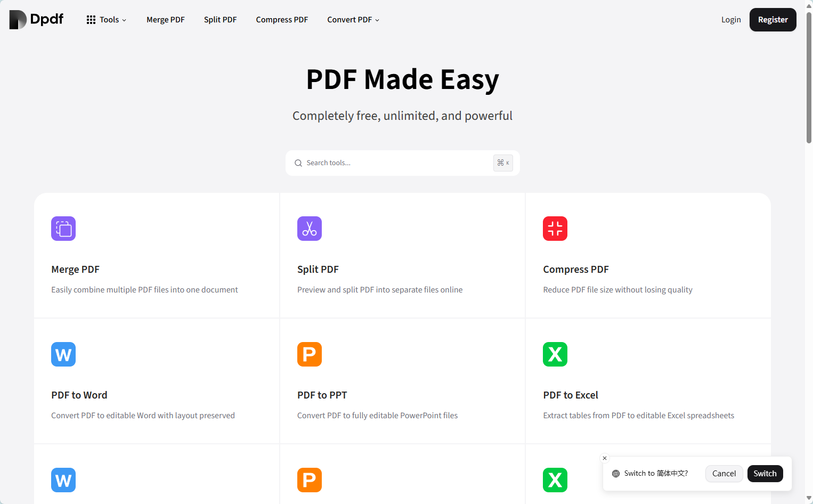Click the Register button
This screenshot has height=504, width=813.
click(x=773, y=20)
